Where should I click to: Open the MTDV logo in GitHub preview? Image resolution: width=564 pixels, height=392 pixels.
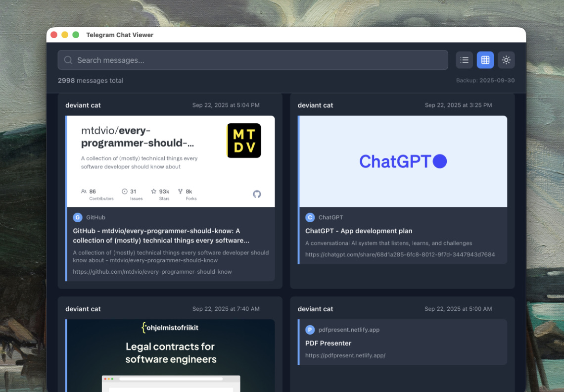tap(244, 141)
